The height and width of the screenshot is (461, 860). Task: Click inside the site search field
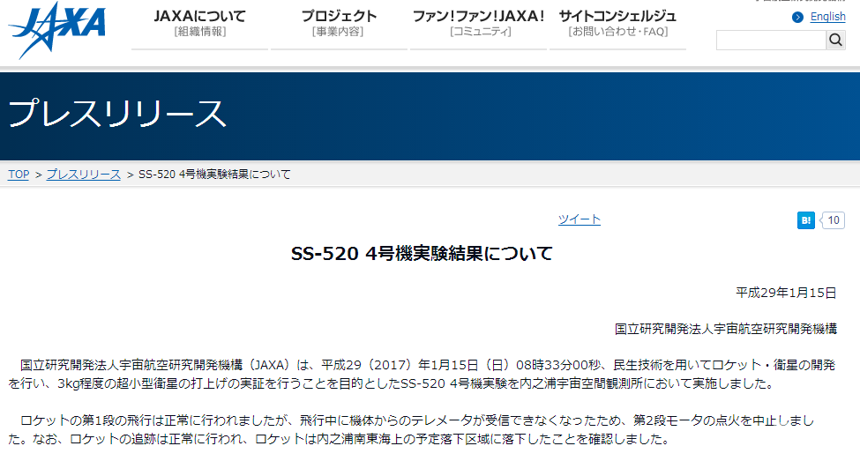click(x=771, y=40)
